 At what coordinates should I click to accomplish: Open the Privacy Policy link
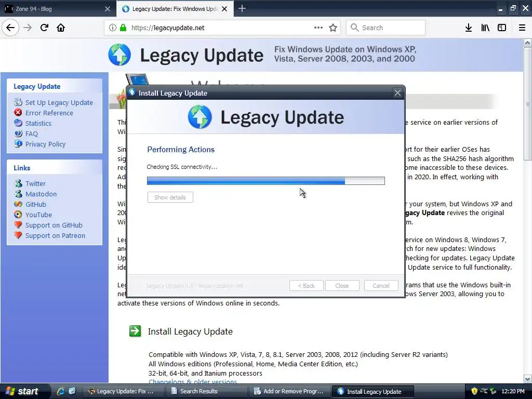pos(46,144)
